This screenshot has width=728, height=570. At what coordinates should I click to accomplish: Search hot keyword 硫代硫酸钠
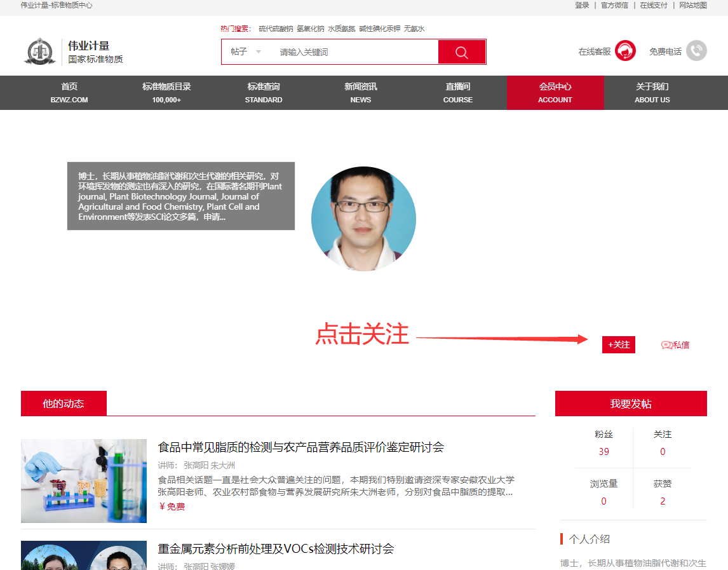[x=276, y=29]
